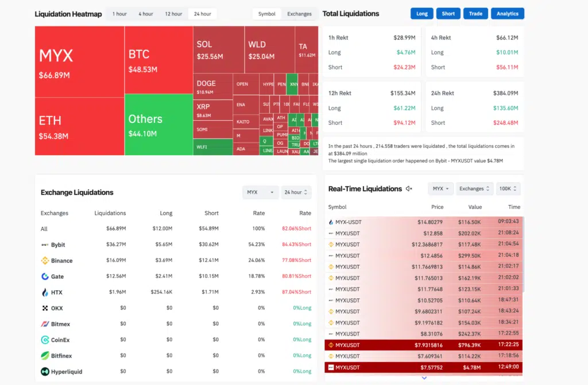Image resolution: width=588 pixels, height=385 pixels.
Task: Click the Bitmex exchange logo icon
Action: click(45, 324)
